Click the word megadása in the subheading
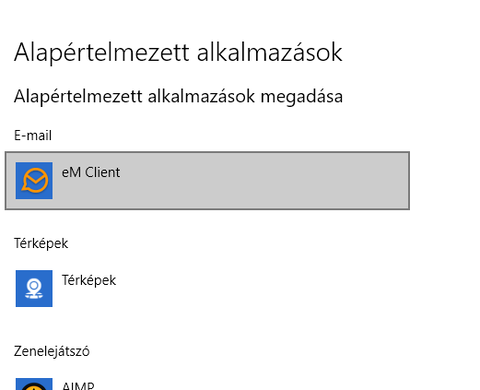 pyautogui.click(x=302, y=97)
